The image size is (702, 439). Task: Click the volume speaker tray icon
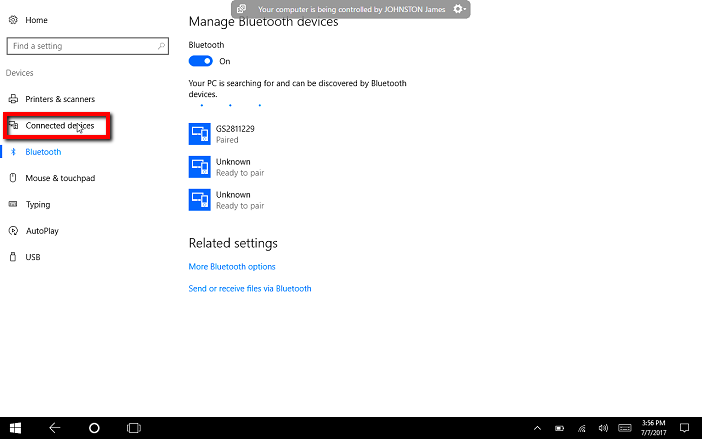coord(603,427)
